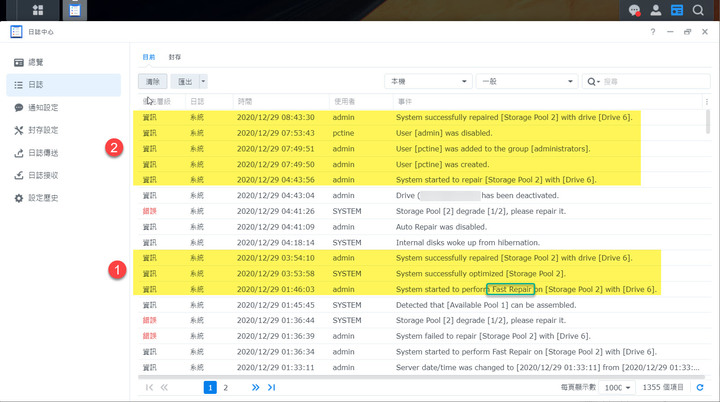Select page 1 button
Viewport: 720px width, 402px height.
click(210, 387)
